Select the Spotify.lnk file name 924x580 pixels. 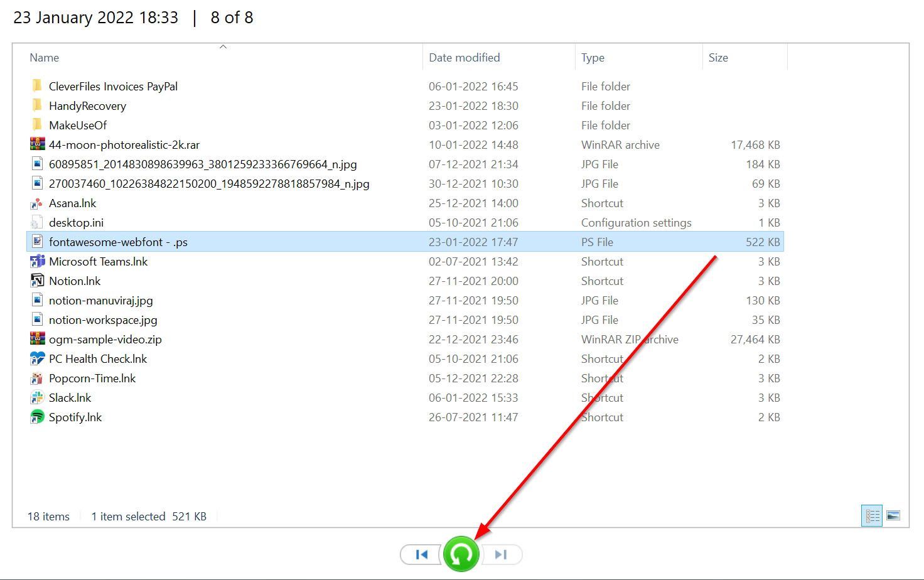[x=75, y=417]
